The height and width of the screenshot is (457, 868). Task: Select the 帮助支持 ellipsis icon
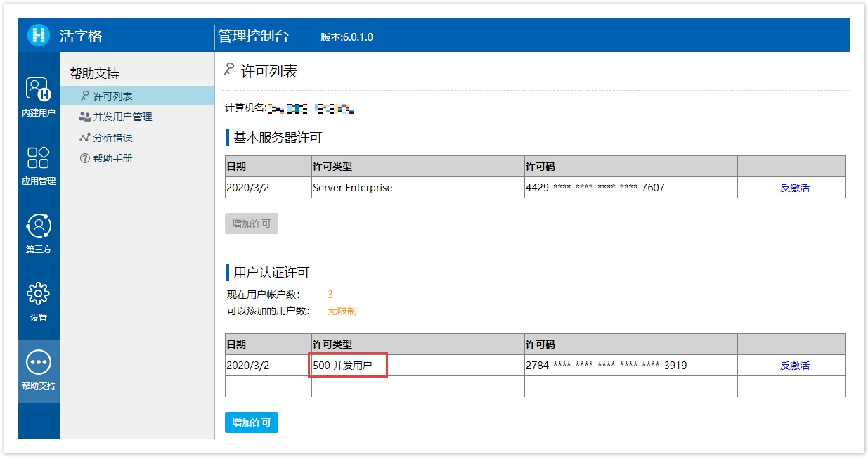(39, 362)
